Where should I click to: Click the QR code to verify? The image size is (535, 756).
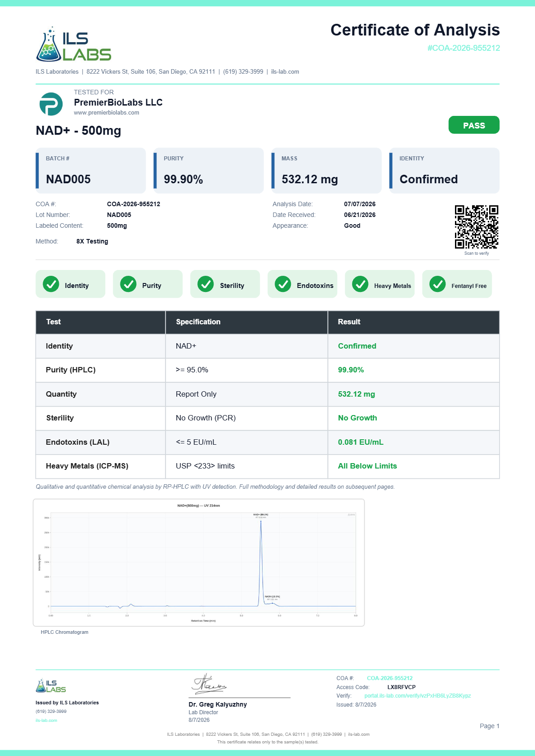(x=477, y=227)
